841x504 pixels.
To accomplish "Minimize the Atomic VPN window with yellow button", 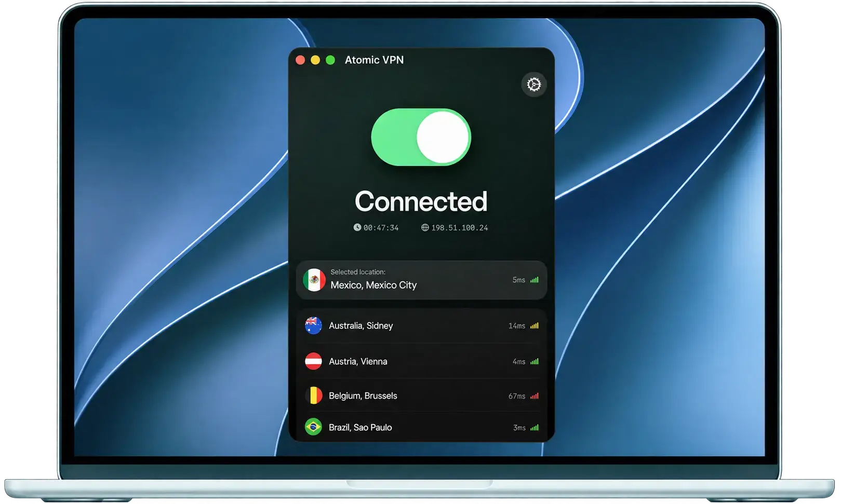I will [x=315, y=60].
